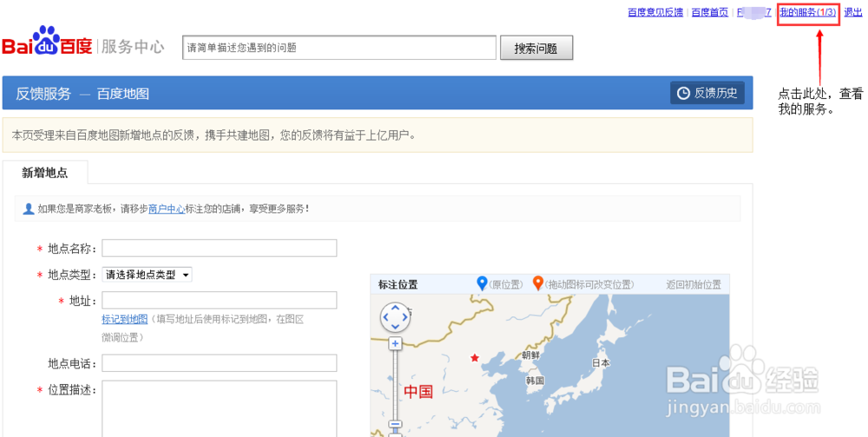This screenshot has height=437, width=868.
Task: Open 反馈历史 feedback history
Action: coord(707,93)
